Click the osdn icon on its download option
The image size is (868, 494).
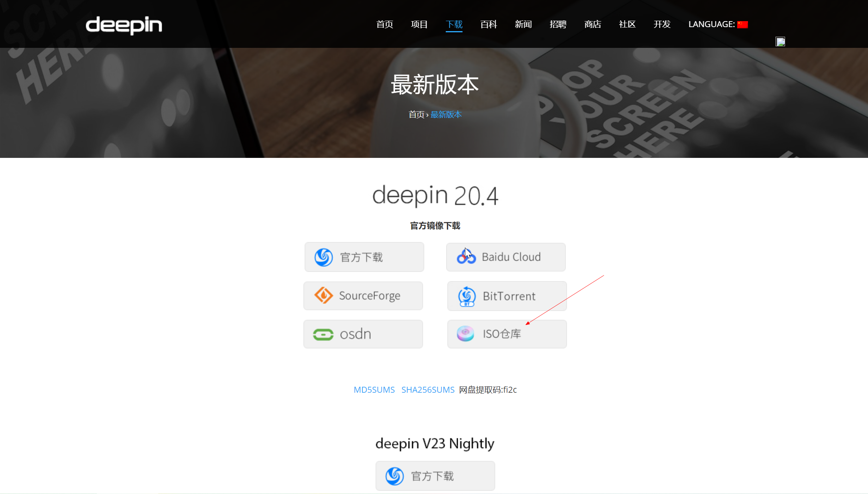tap(324, 334)
